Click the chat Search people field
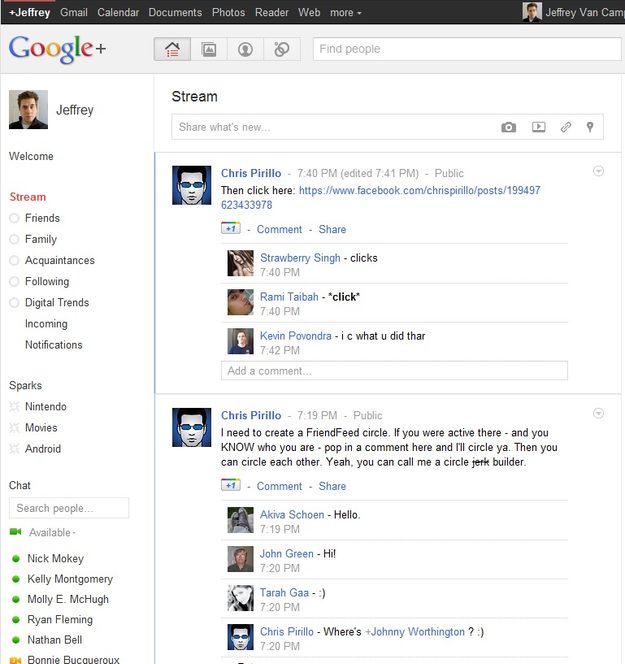The image size is (625, 664). 69,508
